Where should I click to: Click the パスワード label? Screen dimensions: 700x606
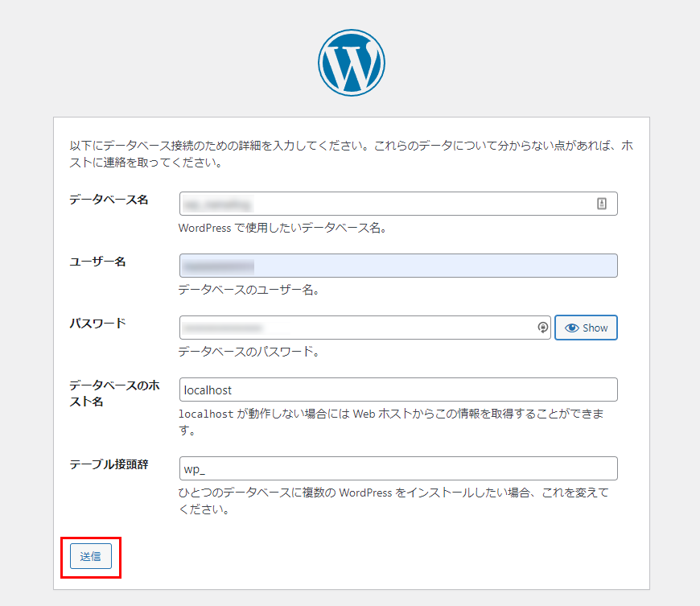97,324
